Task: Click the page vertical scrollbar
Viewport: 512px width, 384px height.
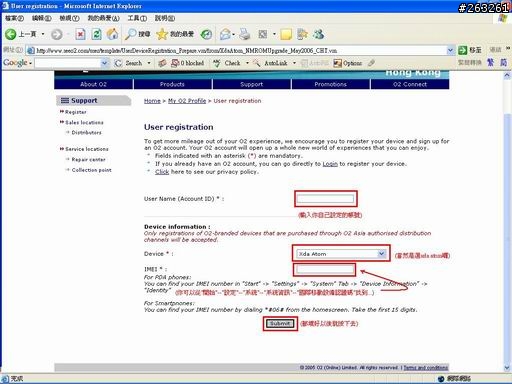Action: pyautogui.click(x=507, y=222)
